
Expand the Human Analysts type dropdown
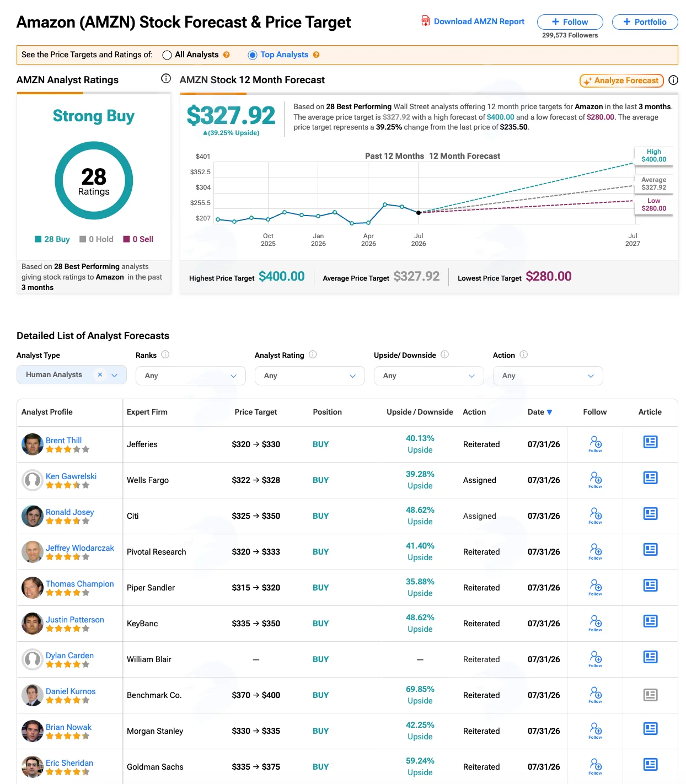115,375
